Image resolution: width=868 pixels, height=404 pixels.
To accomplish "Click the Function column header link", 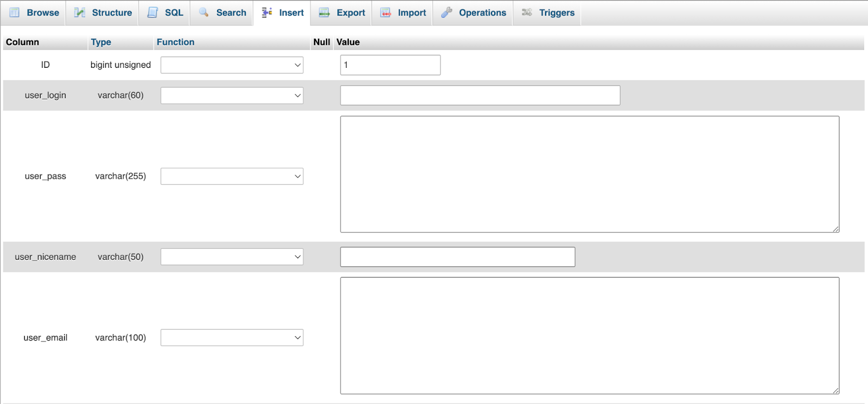I will pos(175,42).
